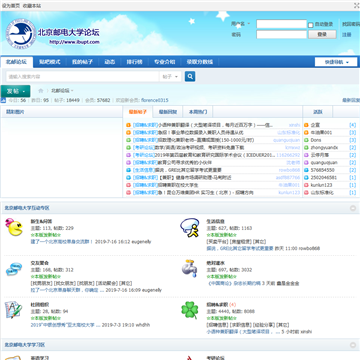Viewport: 360px width, 360px height.
Task: Open user zhongyuandx in active list
Action: point(324,147)
